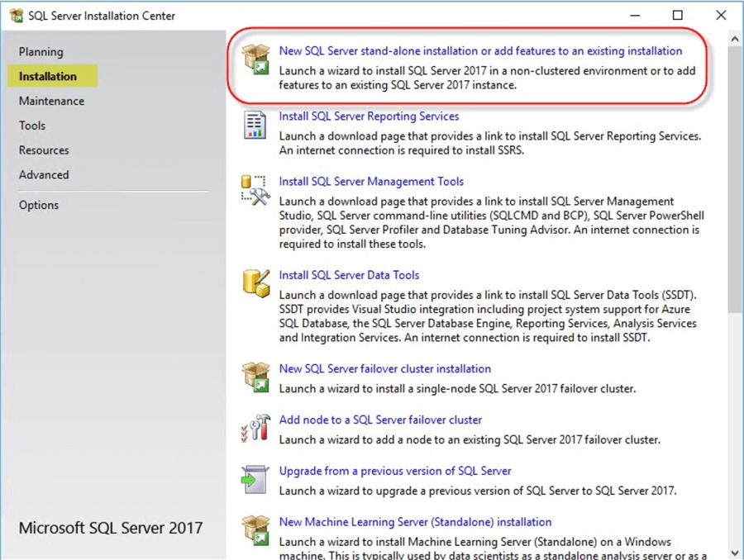Image resolution: width=744 pixels, height=560 pixels.
Task: Click the failover cluster installation icon
Action: [255, 378]
